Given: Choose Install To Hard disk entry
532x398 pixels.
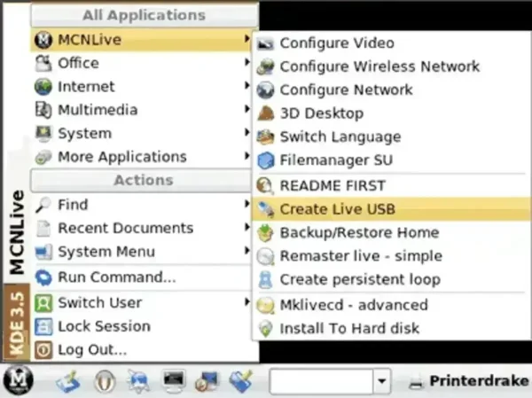Looking at the screenshot, I should click(x=392, y=329).
